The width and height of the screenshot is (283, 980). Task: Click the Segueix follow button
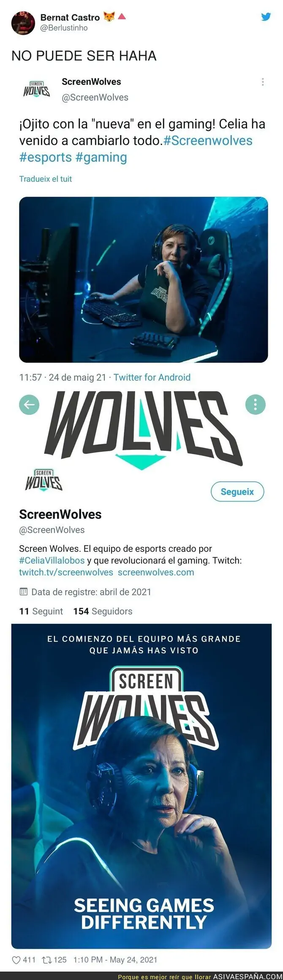pos(237,492)
